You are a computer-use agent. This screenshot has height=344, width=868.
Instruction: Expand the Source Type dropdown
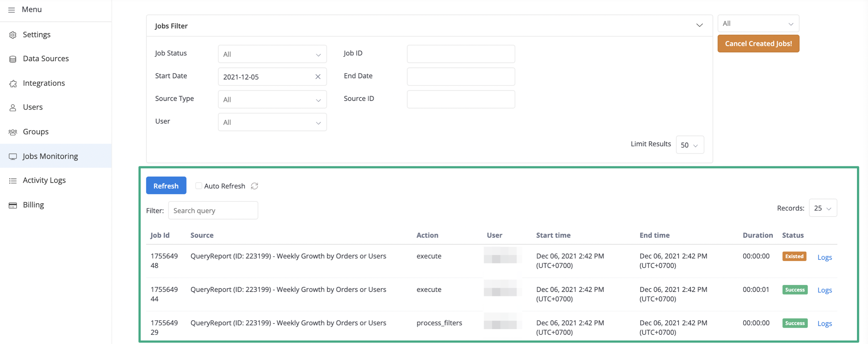272,99
